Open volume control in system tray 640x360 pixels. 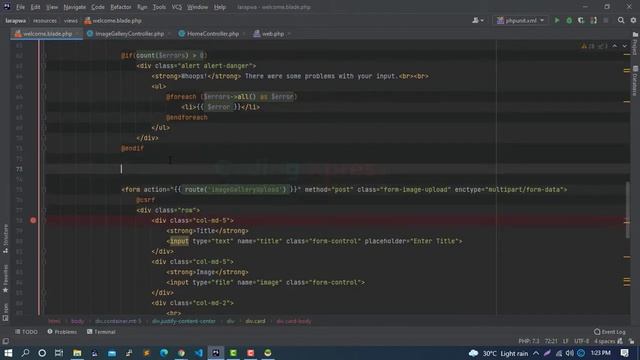570,353
